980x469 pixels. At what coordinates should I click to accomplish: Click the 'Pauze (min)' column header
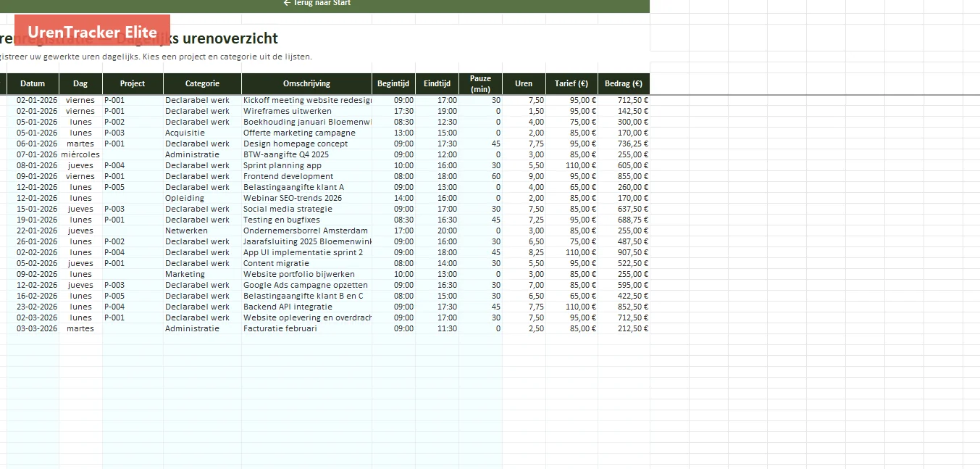[480, 83]
